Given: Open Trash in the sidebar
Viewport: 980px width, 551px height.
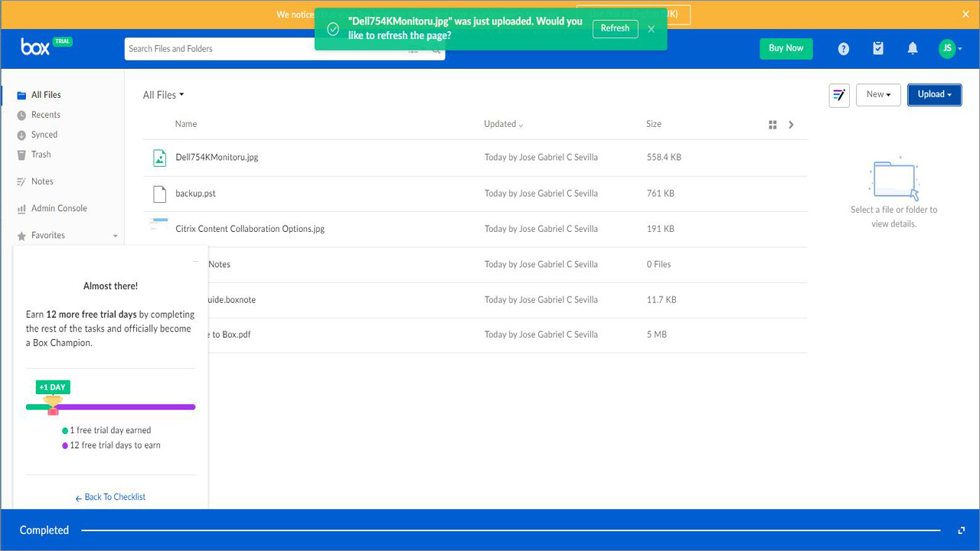Looking at the screenshot, I should [41, 155].
